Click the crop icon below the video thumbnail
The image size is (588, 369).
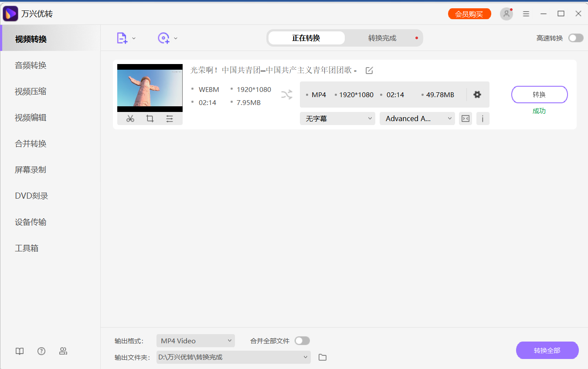tap(150, 118)
